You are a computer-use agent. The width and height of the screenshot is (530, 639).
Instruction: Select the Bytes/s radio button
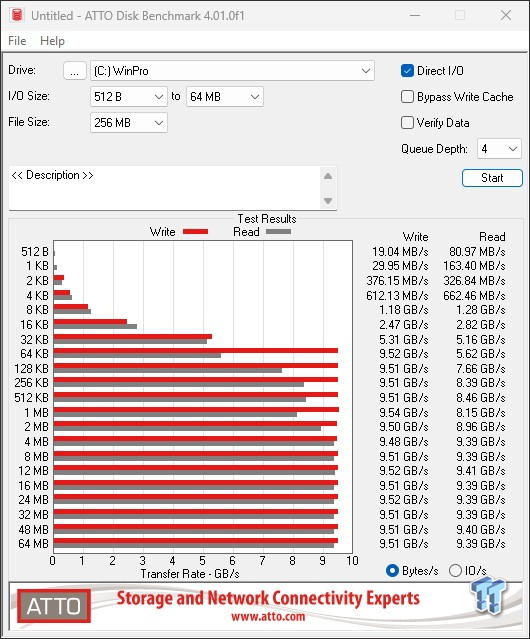click(392, 571)
